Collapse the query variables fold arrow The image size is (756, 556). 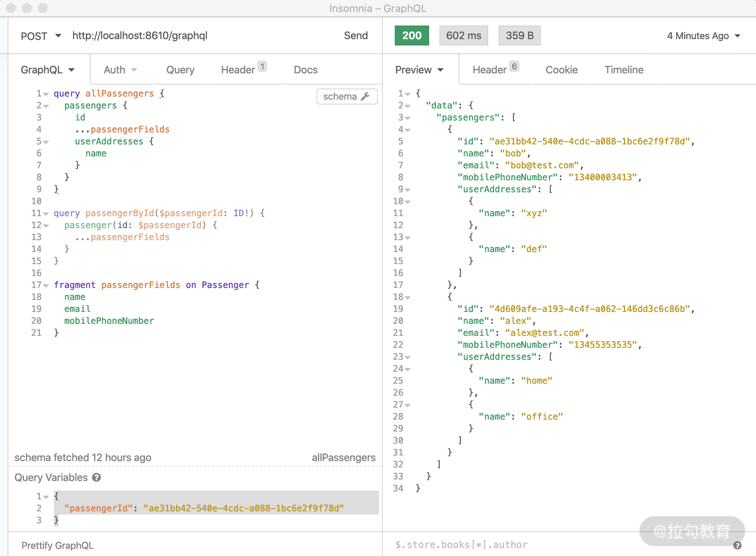46,497
